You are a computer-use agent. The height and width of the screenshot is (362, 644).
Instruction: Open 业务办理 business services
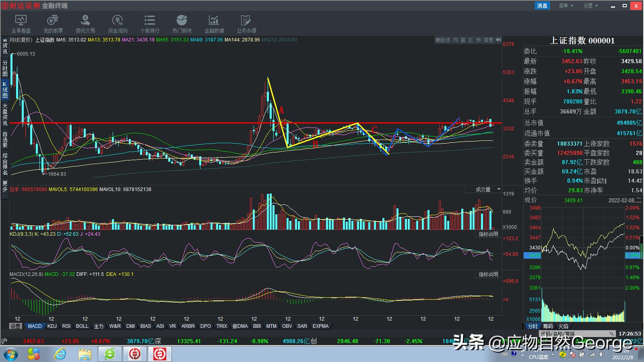[246, 23]
